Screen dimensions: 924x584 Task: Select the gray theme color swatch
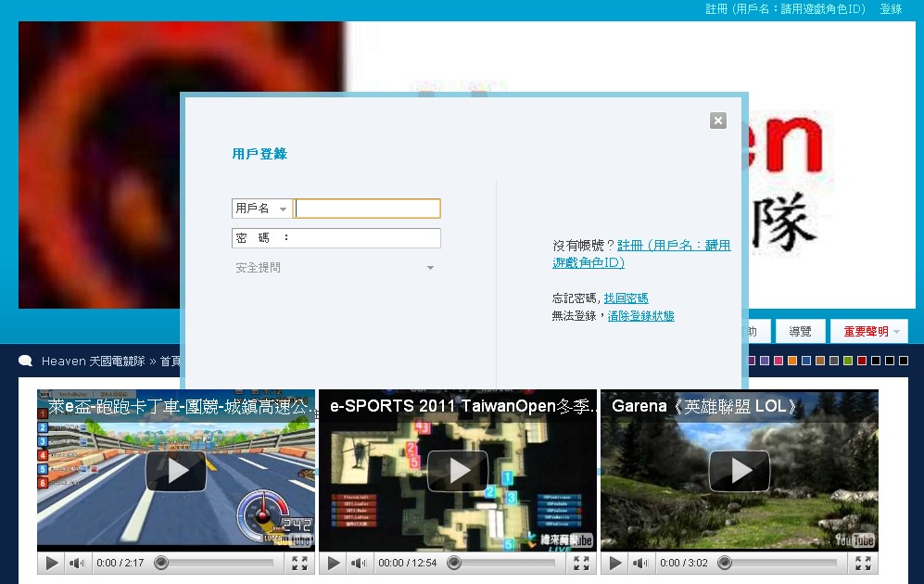pos(834,361)
